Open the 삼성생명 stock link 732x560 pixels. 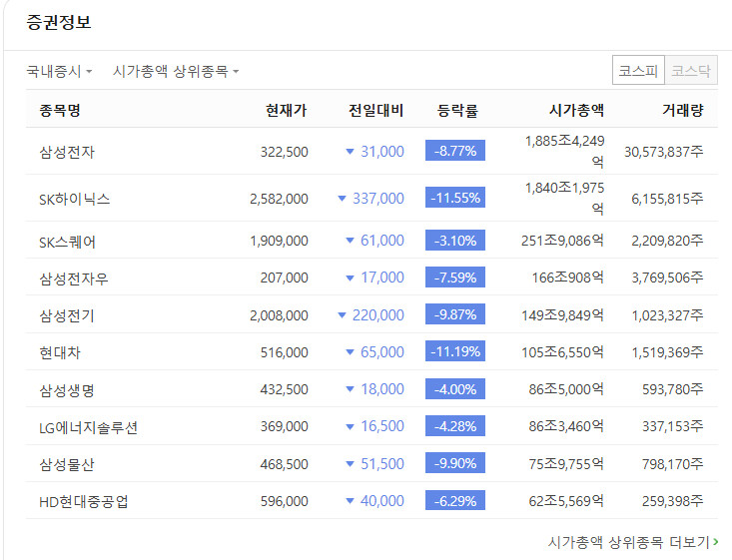click(67, 390)
